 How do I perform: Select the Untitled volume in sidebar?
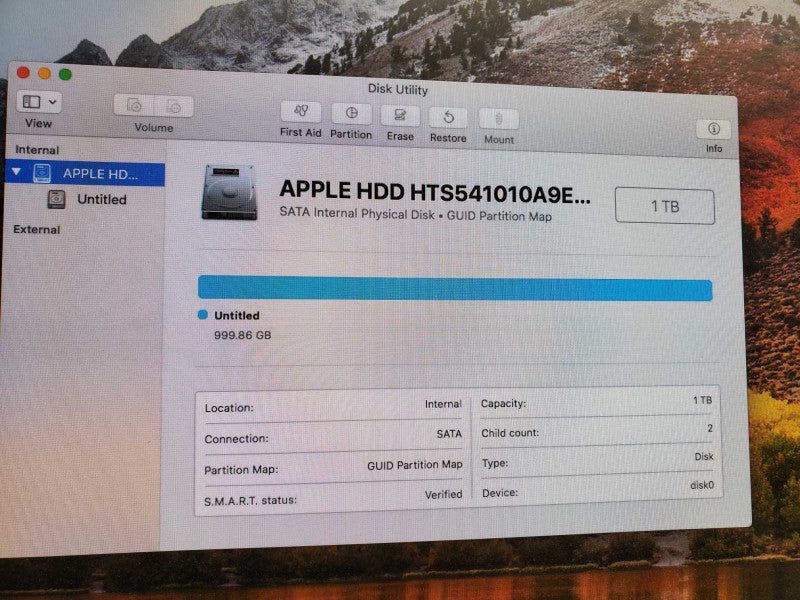click(102, 199)
